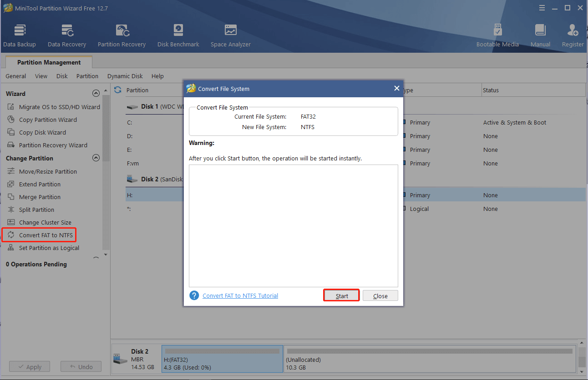Open Data Recovery tool
The height and width of the screenshot is (380, 588).
(x=67, y=36)
